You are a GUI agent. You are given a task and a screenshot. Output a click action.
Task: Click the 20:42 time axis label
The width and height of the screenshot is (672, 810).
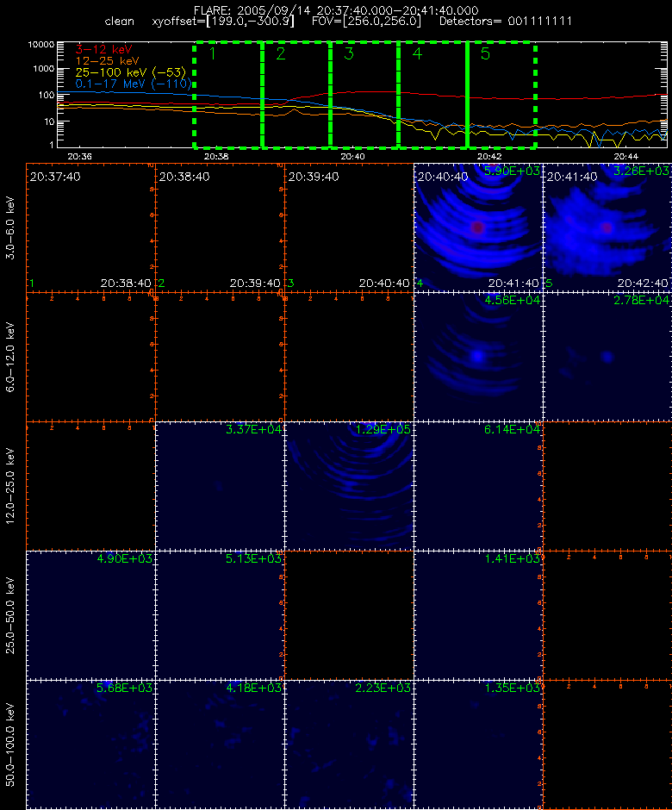point(489,156)
